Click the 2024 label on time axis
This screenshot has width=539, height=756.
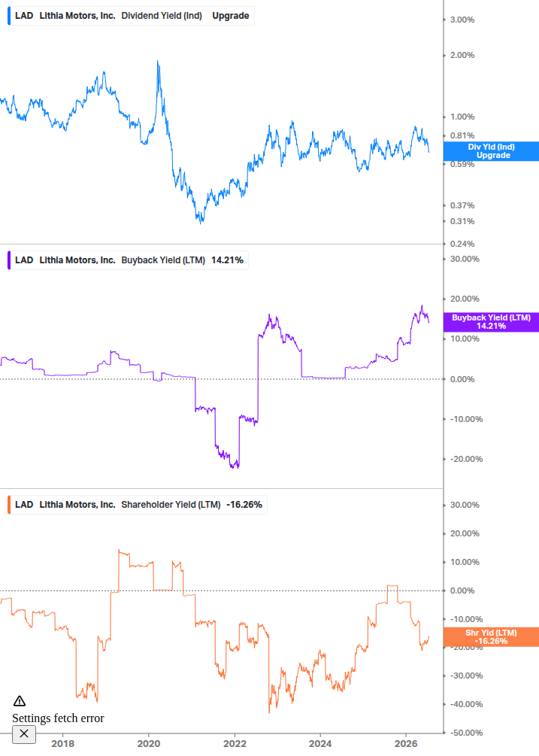coord(320,743)
